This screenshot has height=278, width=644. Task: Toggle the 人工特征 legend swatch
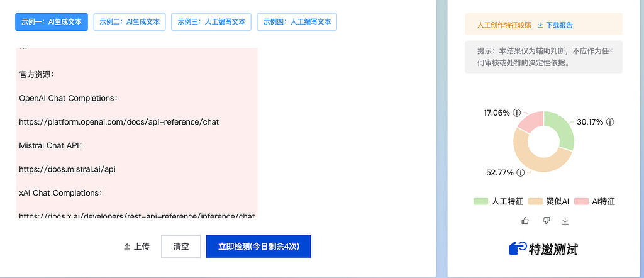[x=480, y=201]
